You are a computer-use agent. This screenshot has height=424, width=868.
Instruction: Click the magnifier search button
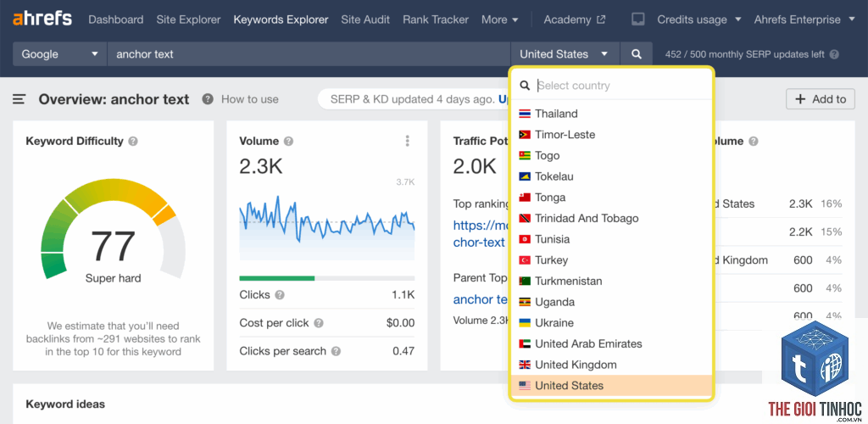(x=637, y=54)
